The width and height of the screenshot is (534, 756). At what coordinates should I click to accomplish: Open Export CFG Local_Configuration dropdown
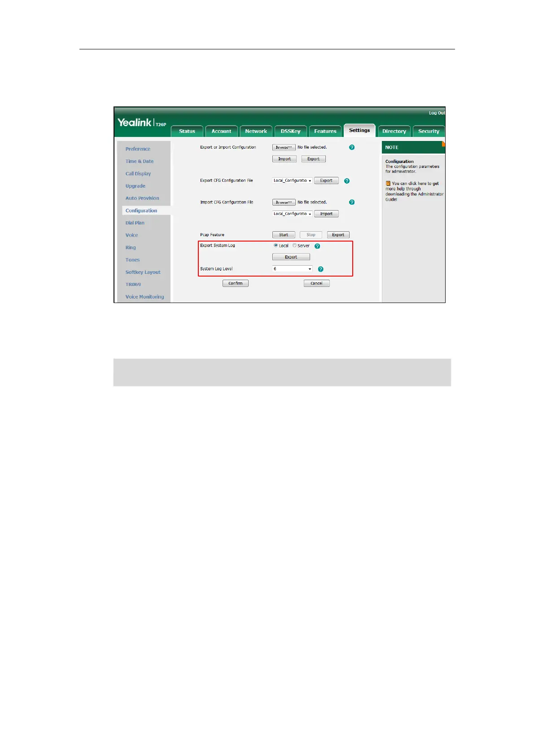click(292, 180)
